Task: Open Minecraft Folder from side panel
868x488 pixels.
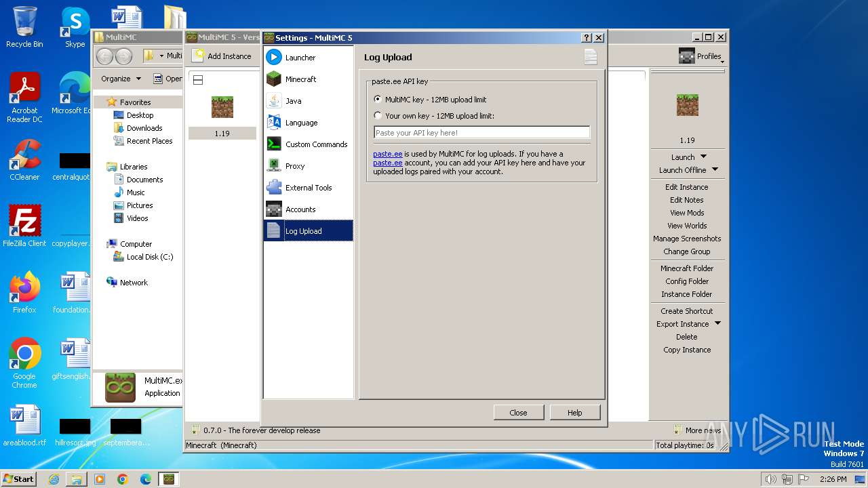Action: click(686, 268)
